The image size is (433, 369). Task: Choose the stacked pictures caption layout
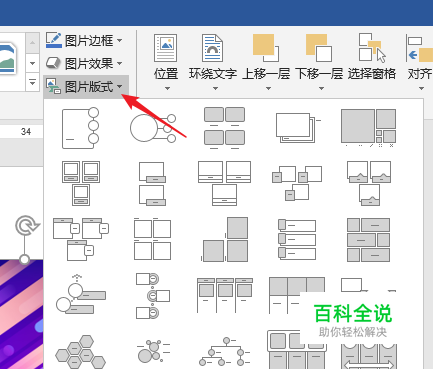click(298, 128)
